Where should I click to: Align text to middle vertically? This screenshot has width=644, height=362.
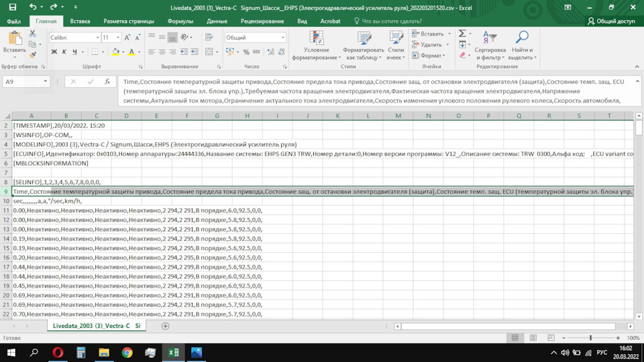pyautogui.click(x=162, y=38)
